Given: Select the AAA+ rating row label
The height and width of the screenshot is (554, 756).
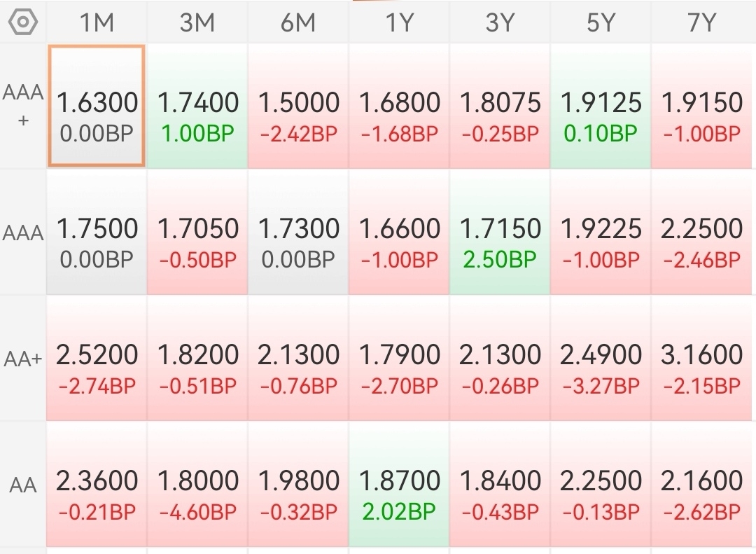Looking at the screenshot, I should (22, 105).
